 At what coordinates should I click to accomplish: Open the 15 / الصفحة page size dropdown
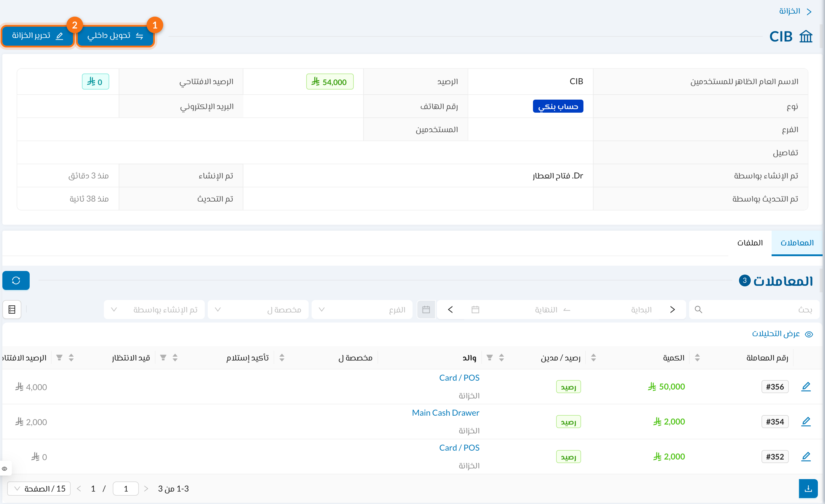39,489
